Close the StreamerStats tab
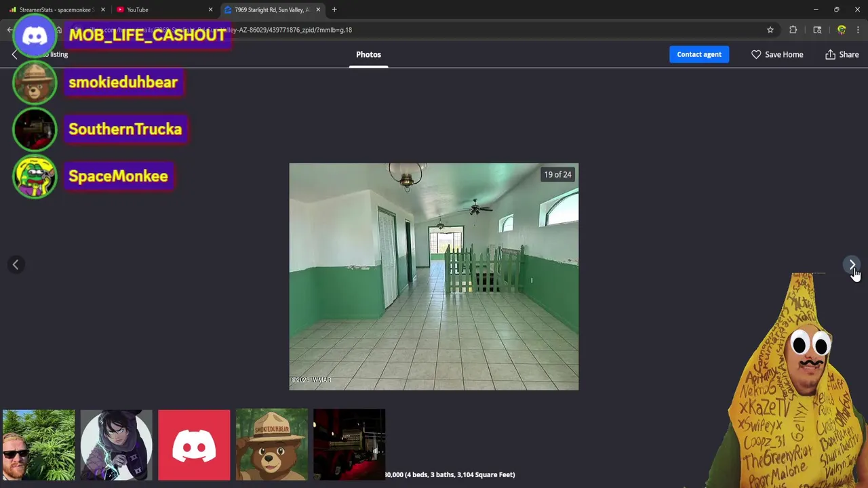The image size is (868, 488). (103, 9)
